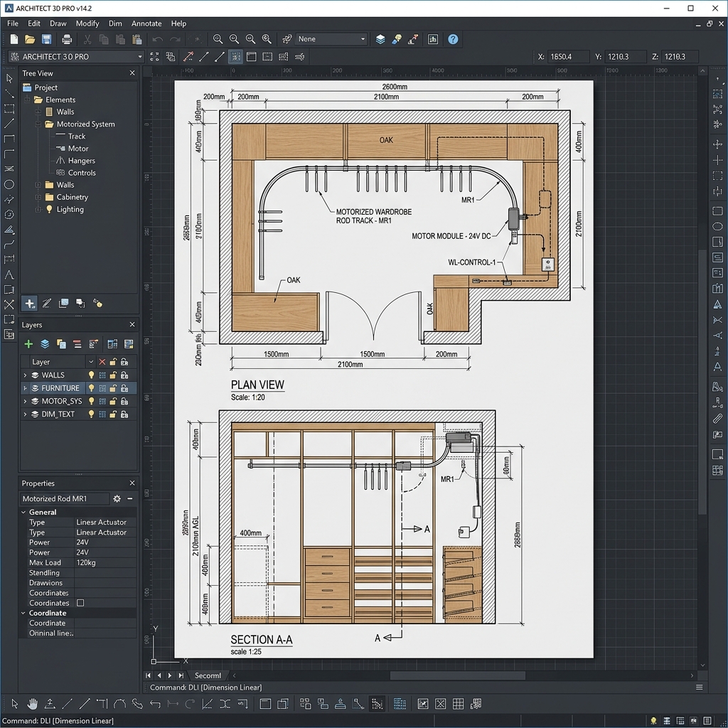Toggle lock on MOTOR_SYS layer
This screenshot has width=728, height=728.
(x=113, y=401)
